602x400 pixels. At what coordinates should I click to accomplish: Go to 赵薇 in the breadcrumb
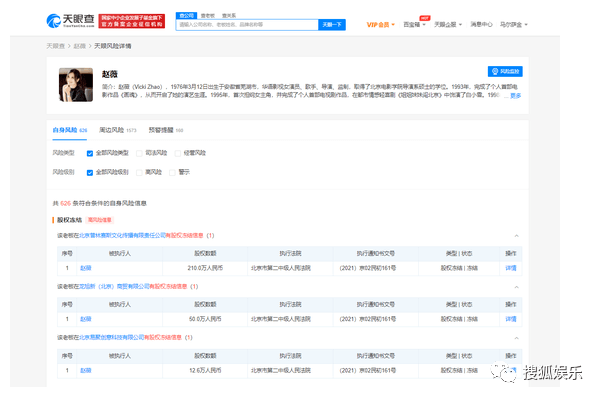pyautogui.click(x=79, y=46)
